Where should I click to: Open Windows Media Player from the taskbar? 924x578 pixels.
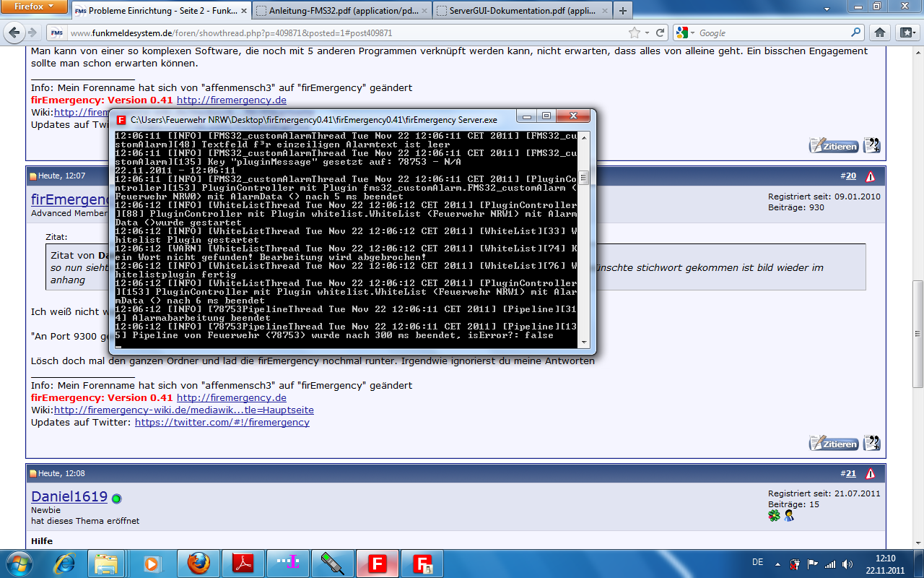(152, 562)
